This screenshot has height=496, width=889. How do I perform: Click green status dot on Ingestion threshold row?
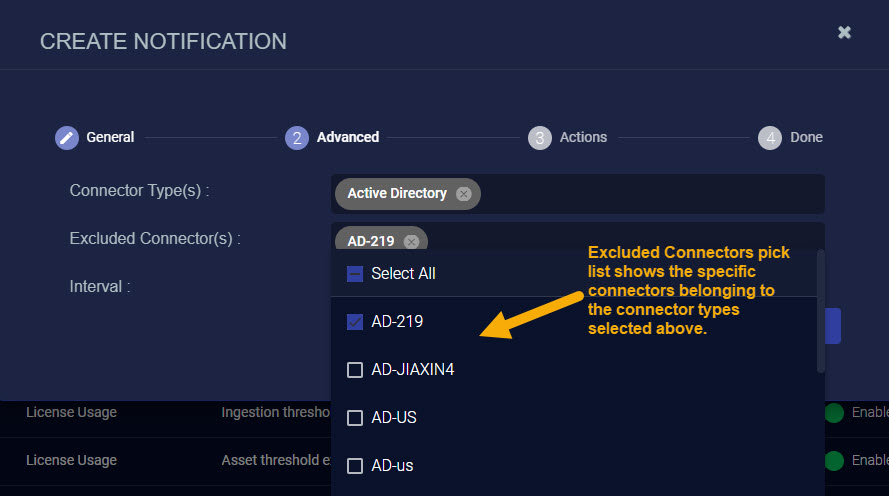[x=834, y=413]
